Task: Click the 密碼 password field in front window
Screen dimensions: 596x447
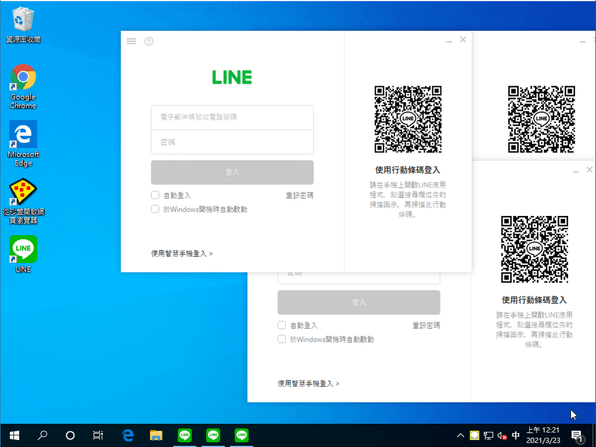Action: click(x=232, y=142)
